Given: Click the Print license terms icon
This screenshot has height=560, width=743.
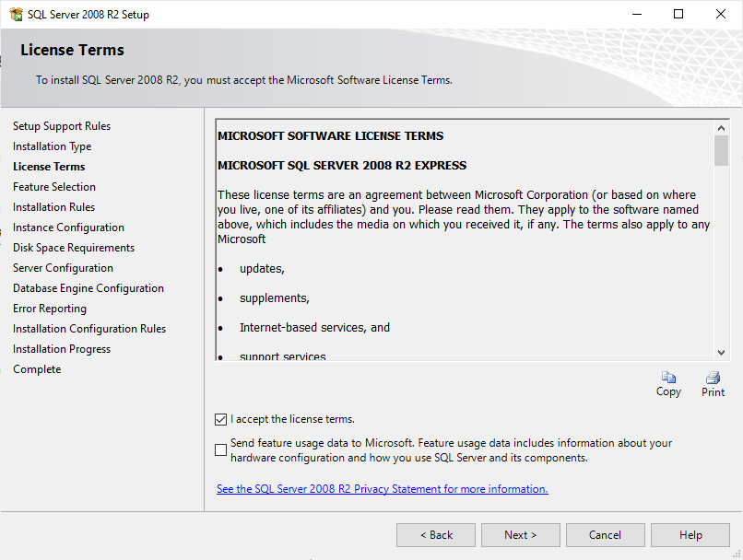Looking at the screenshot, I should 713,378.
